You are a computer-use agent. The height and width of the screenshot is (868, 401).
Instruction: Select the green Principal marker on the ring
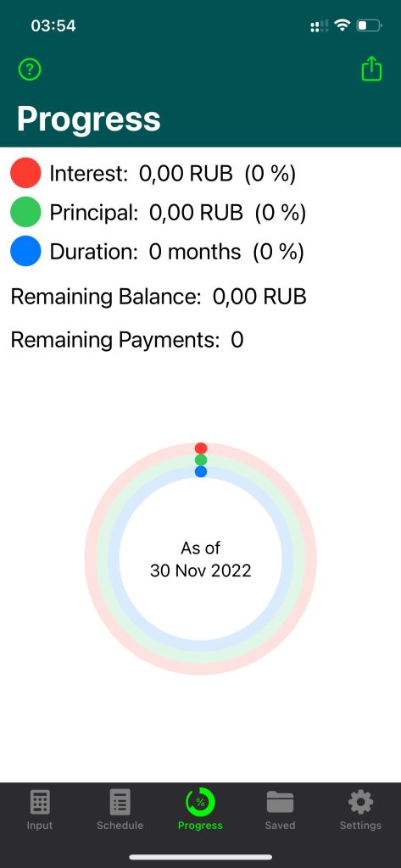(x=201, y=460)
